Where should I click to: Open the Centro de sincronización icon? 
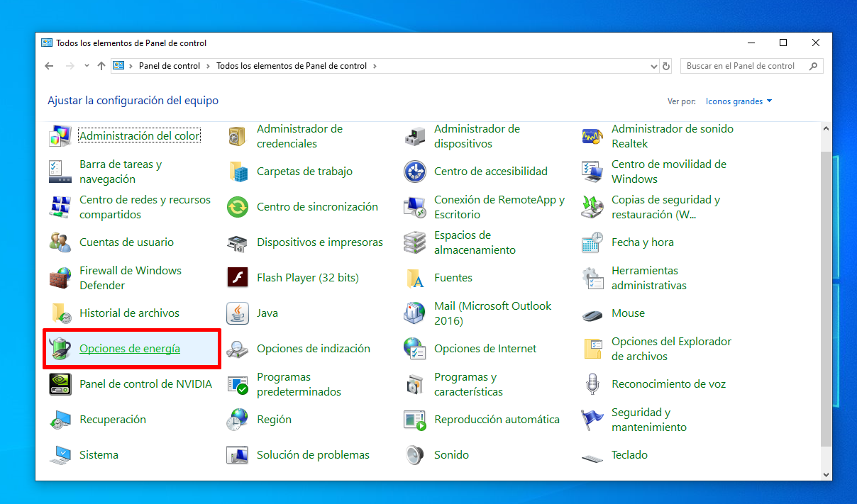point(237,206)
